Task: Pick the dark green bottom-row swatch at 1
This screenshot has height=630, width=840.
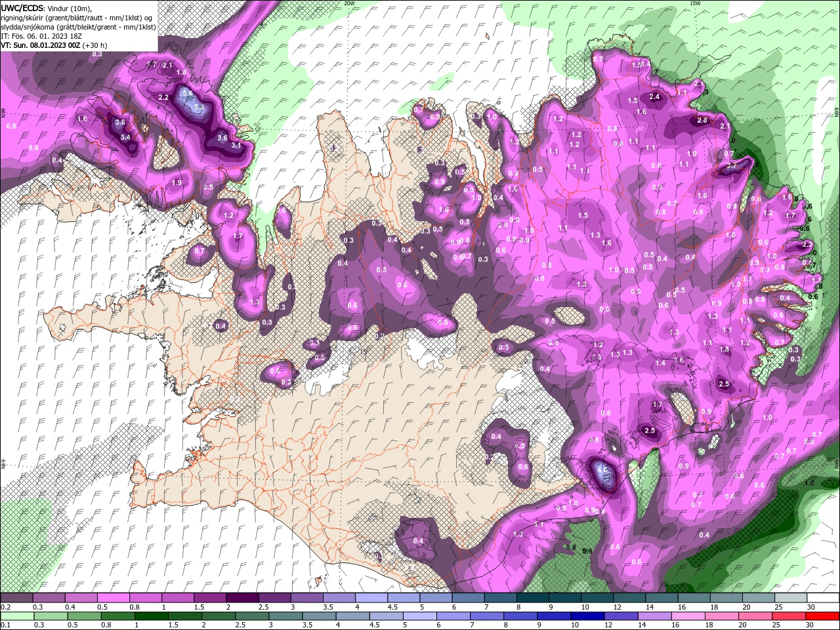Action: [152, 616]
